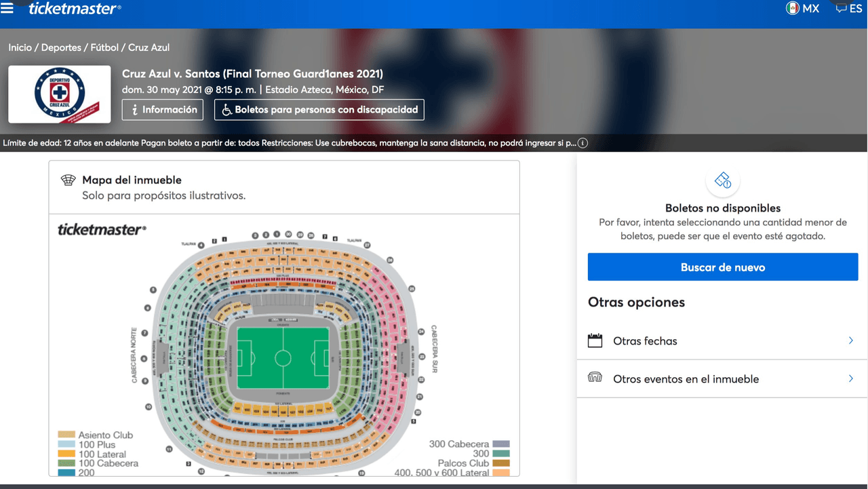The height and width of the screenshot is (489, 868).
Task: Open the hamburger menu icon
Action: [x=7, y=8]
